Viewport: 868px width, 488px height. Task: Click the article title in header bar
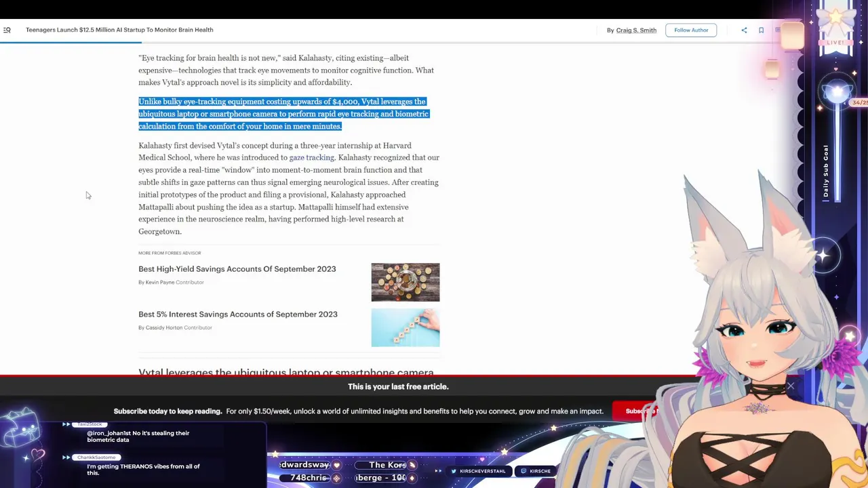[119, 30]
